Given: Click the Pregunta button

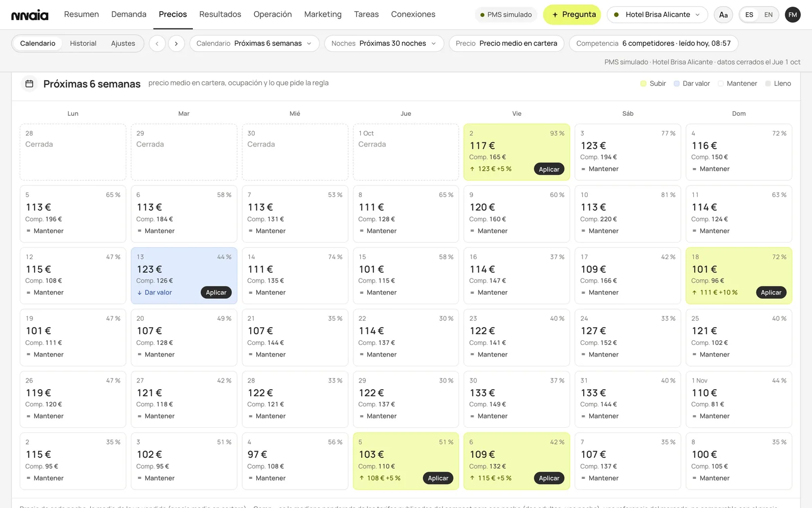Looking at the screenshot, I should 572,15.
